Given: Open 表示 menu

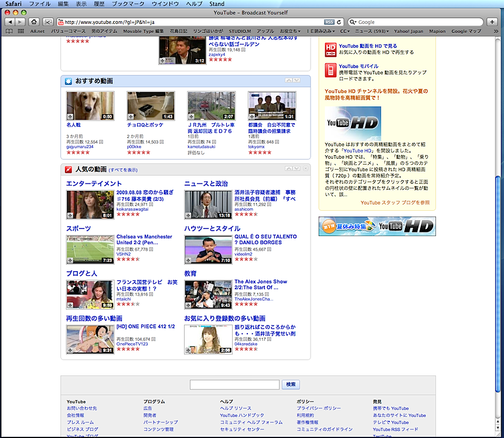Looking at the screenshot, I should click(x=81, y=4).
